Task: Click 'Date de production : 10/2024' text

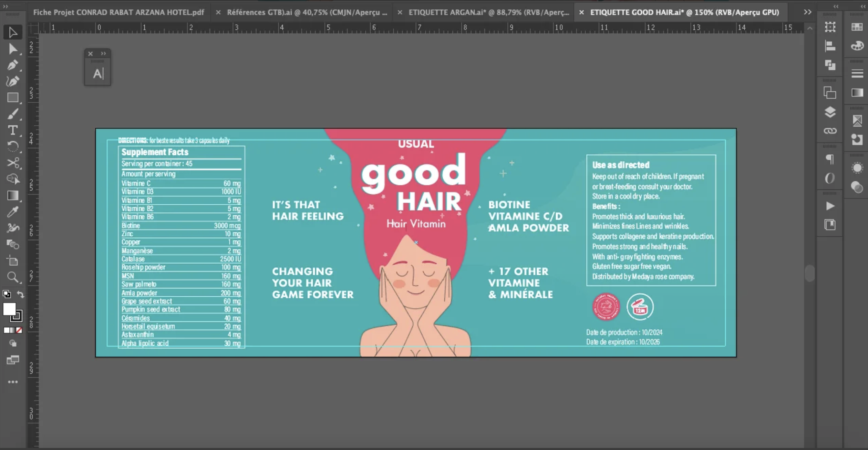Action: [624, 332]
